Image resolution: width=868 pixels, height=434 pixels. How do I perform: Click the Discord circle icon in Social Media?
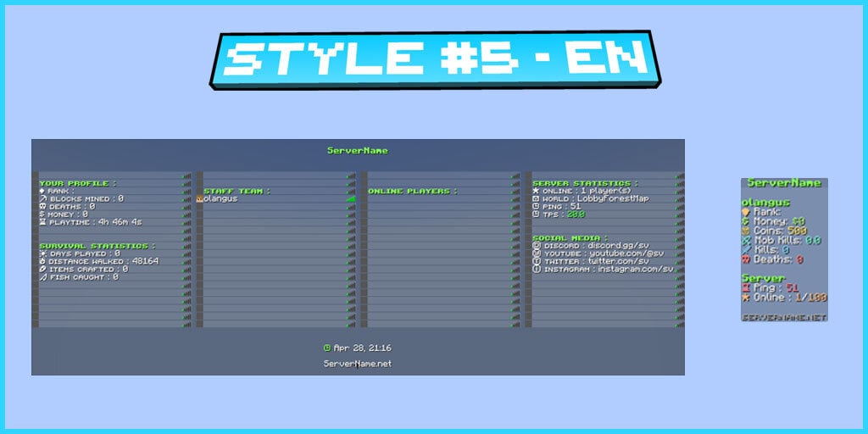tap(536, 246)
